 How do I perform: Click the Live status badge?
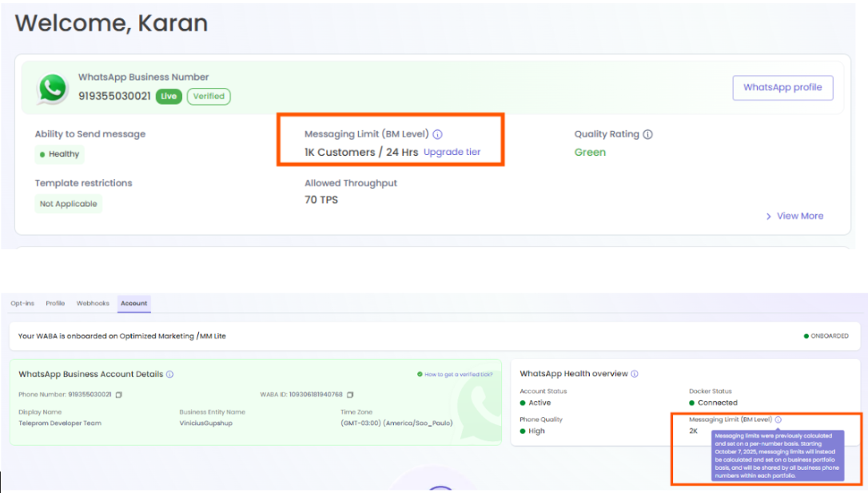[169, 96]
